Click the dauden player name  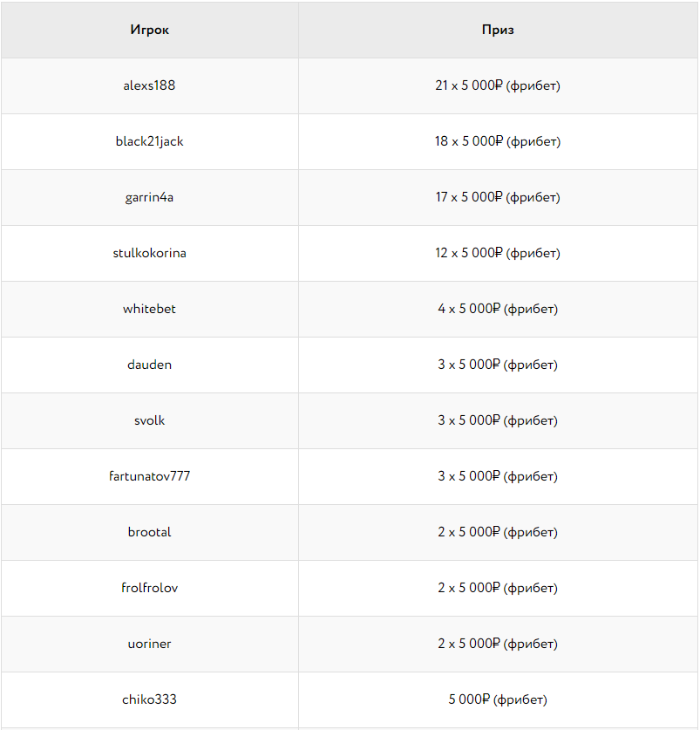[149, 365]
